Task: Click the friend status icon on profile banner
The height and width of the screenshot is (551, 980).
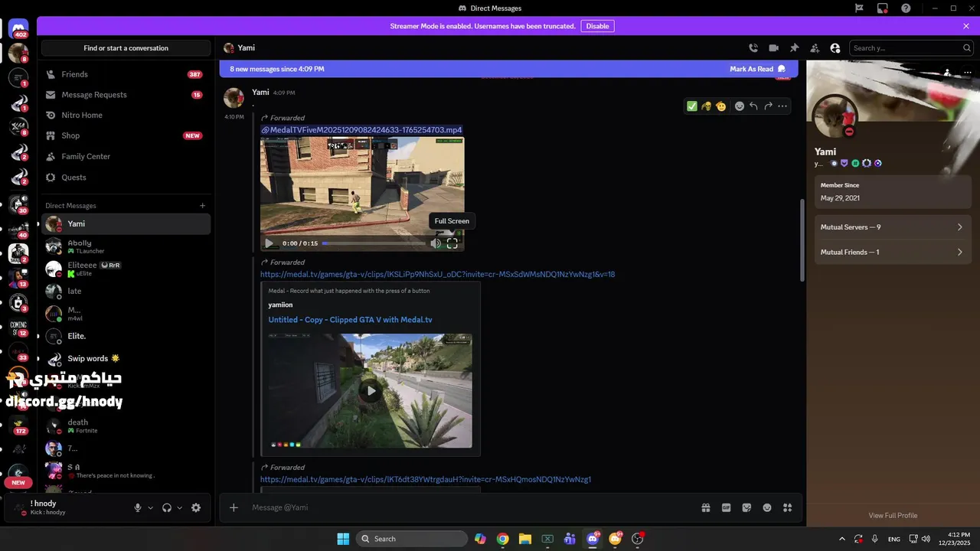Action: tap(948, 73)
